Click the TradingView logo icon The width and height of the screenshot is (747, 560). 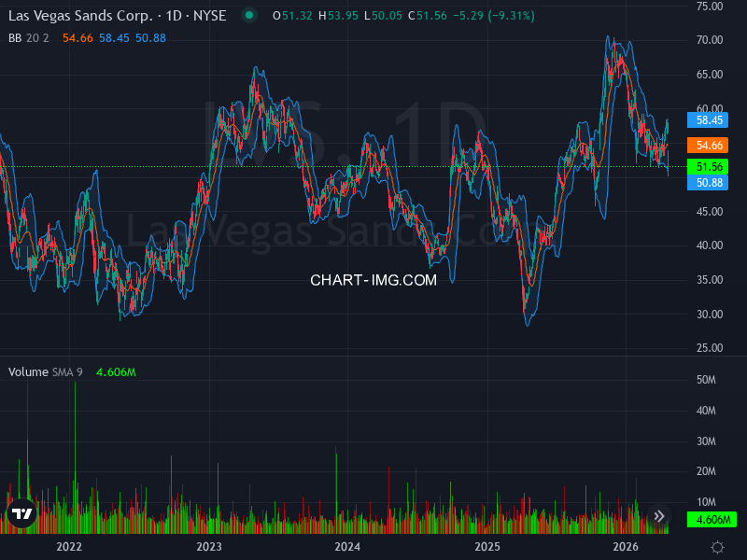click(21, 513)
